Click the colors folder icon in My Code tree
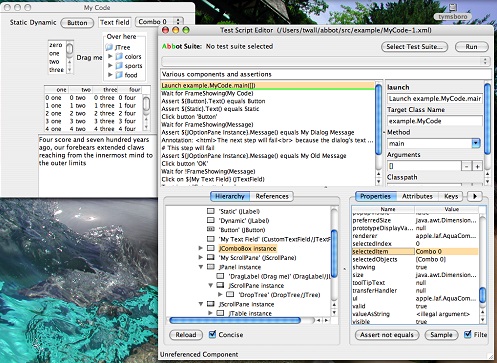The height and width of the screenshot is (363, 497). click(x=119, y=57)
